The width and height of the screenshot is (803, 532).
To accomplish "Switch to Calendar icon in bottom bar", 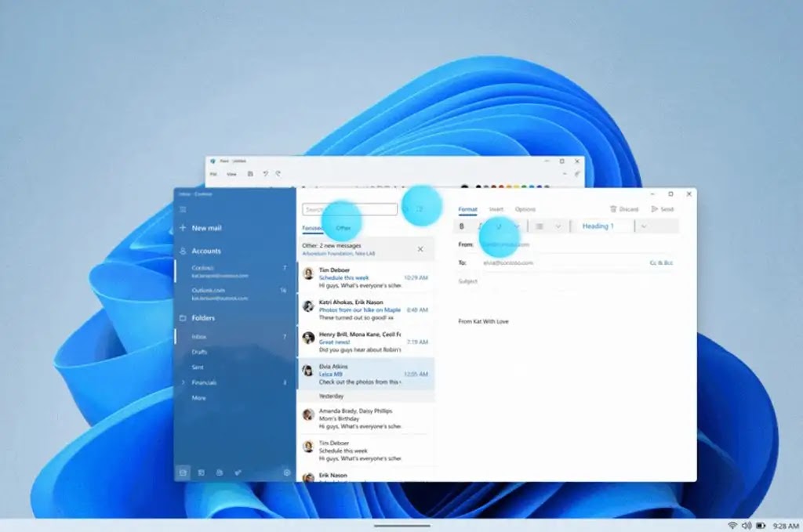I will point(202,472).
